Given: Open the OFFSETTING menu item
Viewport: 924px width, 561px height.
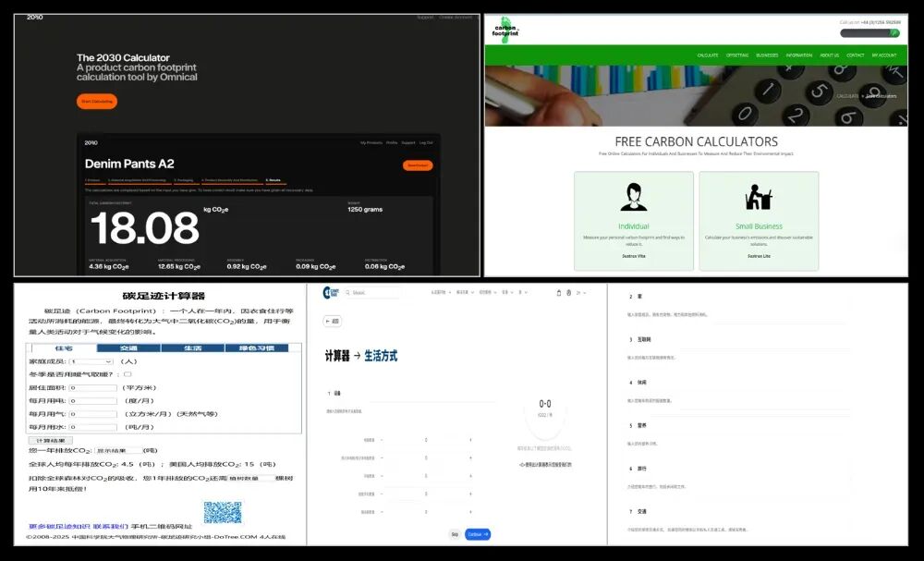Looking at the screenshot, I should pyautogui.click(x=736, y=55).
